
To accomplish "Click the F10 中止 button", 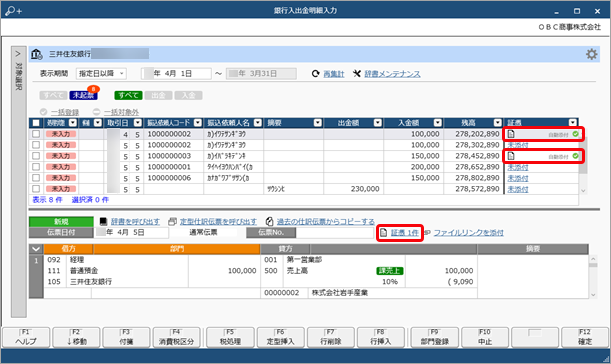I will coord(485,337).
